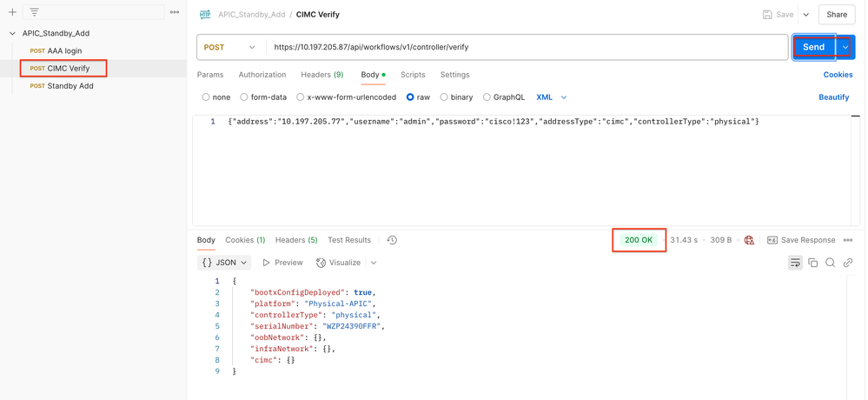Click the raw request body editor line 1
The image size is (868, 400).
point(493,122)
